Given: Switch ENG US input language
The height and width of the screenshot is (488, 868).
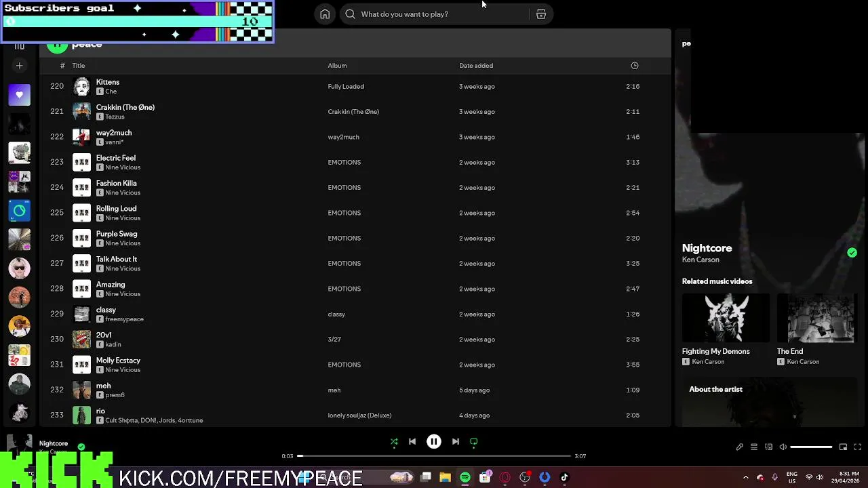Looking at the screenshot, I should coord(792,477).
